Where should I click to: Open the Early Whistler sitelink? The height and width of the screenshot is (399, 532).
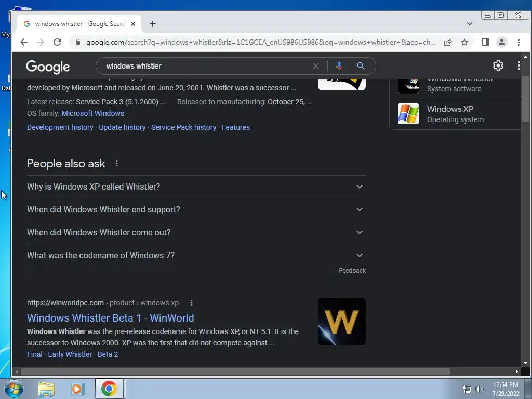click(x=70, y=354)
